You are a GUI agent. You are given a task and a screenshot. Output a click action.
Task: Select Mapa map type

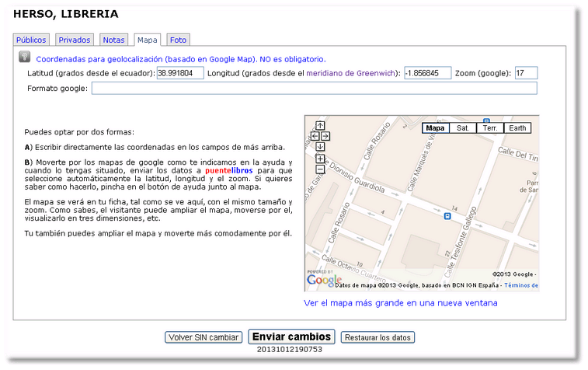pyautogui.click(x=436, y=128)
